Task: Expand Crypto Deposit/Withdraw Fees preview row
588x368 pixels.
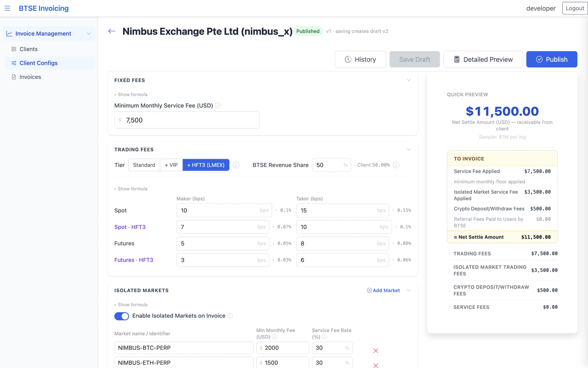Action: [x=502, y=290]
